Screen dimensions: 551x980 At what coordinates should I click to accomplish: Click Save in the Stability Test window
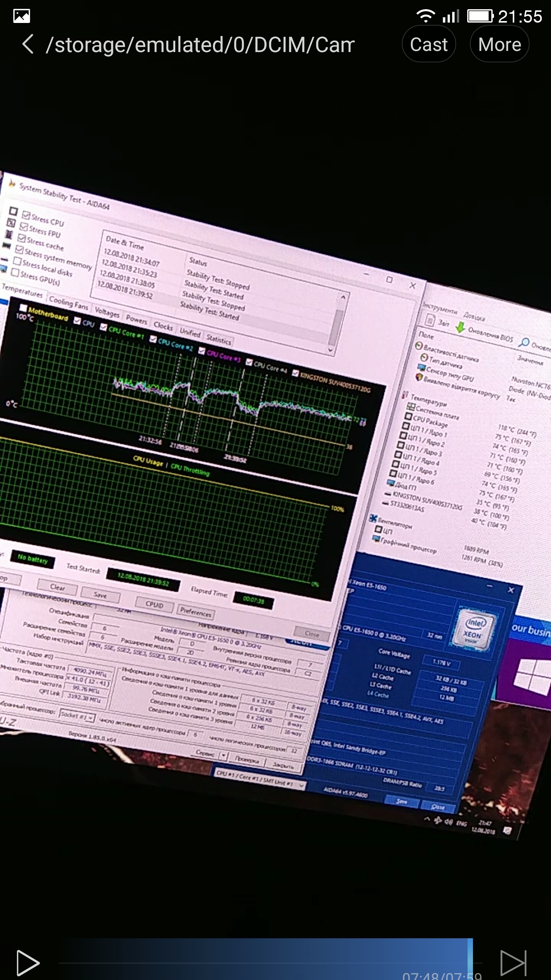click(x=100, y=595)
